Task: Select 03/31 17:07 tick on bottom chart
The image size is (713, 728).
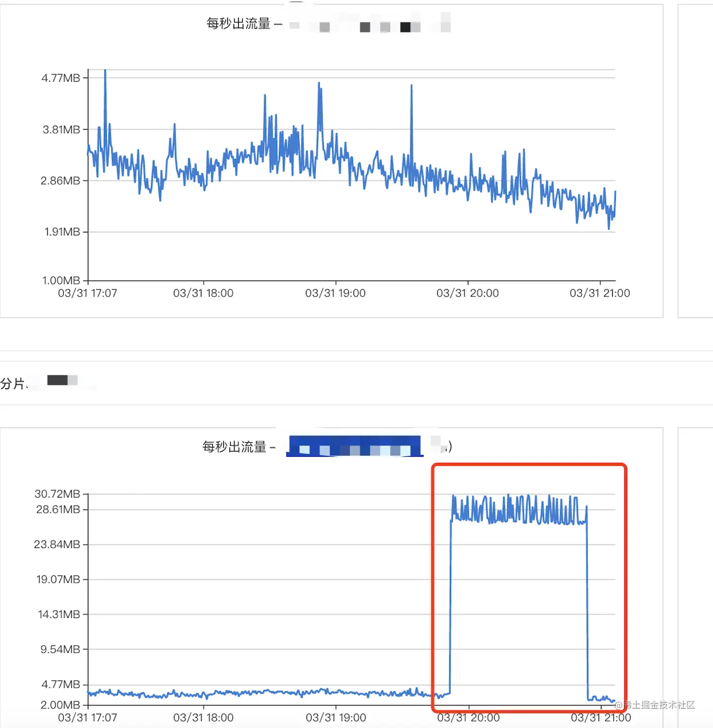Action: [88, 717]
